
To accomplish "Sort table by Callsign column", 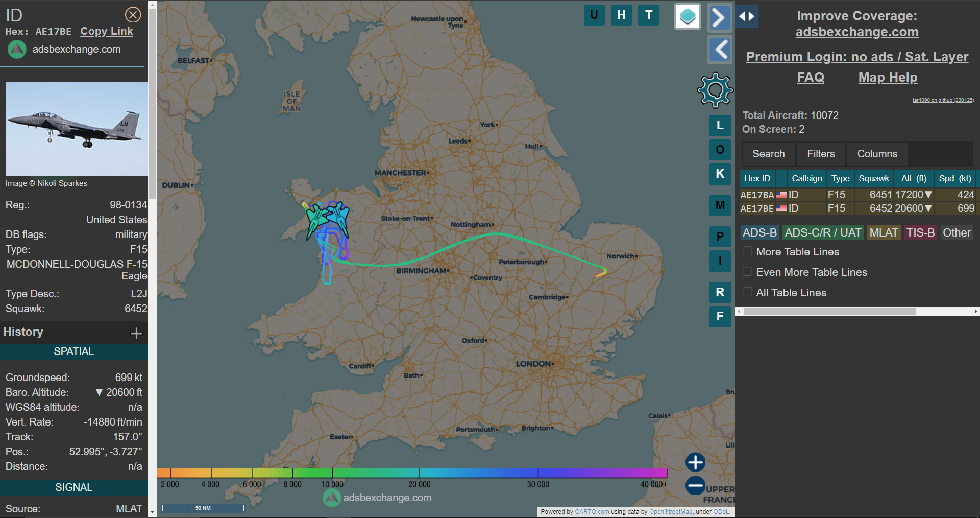I will click(806, 178).
